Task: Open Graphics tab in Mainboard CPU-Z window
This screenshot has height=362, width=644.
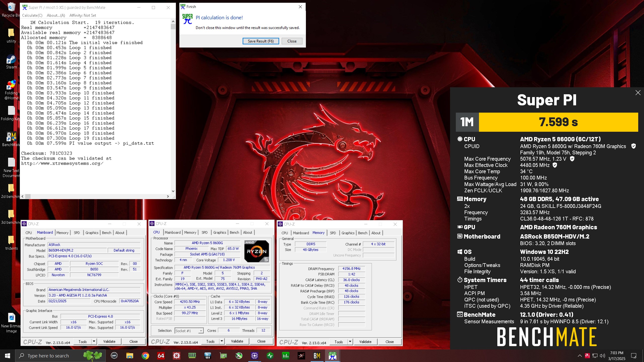Action: coord(92,233)
